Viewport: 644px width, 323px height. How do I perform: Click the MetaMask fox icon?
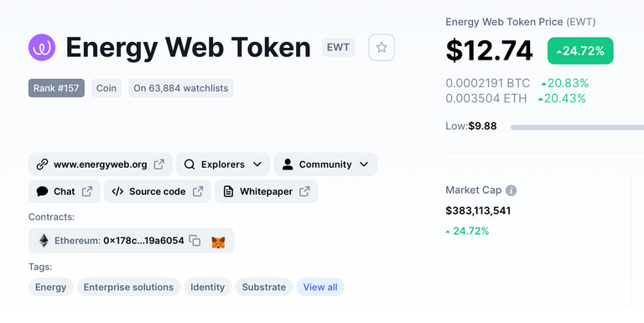pos(218,242)
